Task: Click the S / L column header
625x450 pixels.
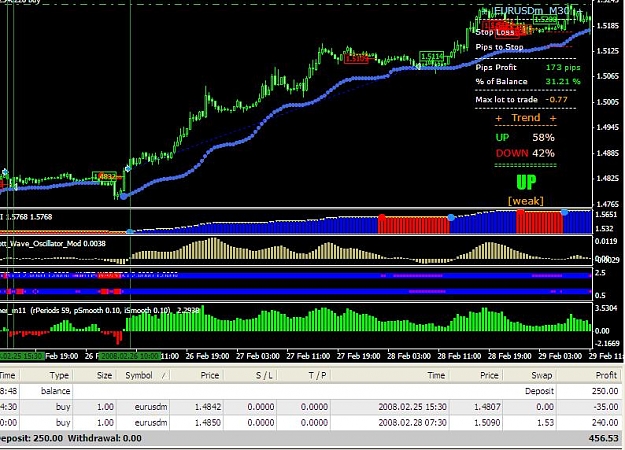Action: click(264, 375)
